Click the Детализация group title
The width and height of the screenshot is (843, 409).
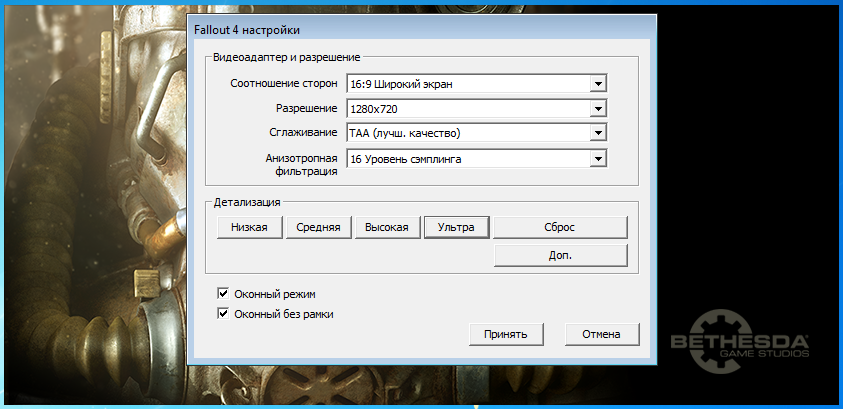tap(247, 203)
